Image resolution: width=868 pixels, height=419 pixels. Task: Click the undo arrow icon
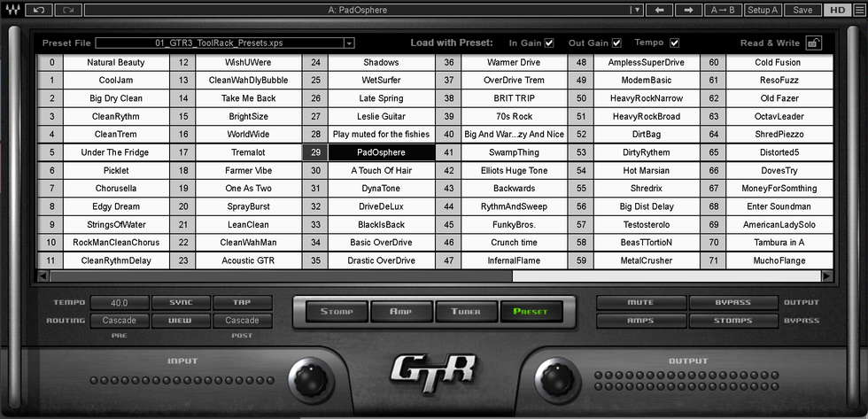(37, 10)
